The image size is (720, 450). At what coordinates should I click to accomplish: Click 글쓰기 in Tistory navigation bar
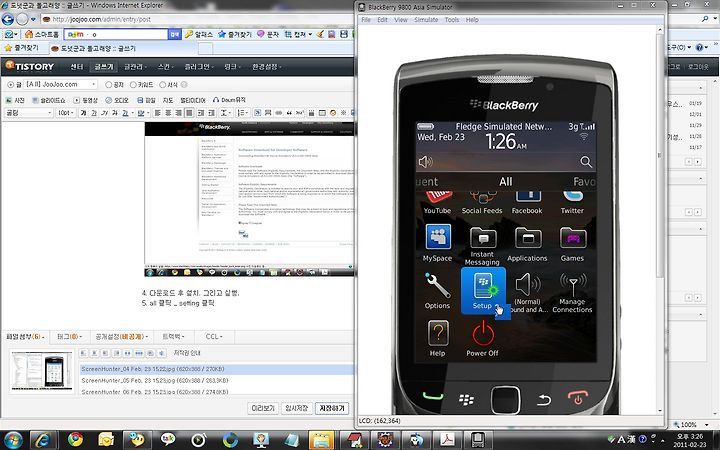coord(104,67)
